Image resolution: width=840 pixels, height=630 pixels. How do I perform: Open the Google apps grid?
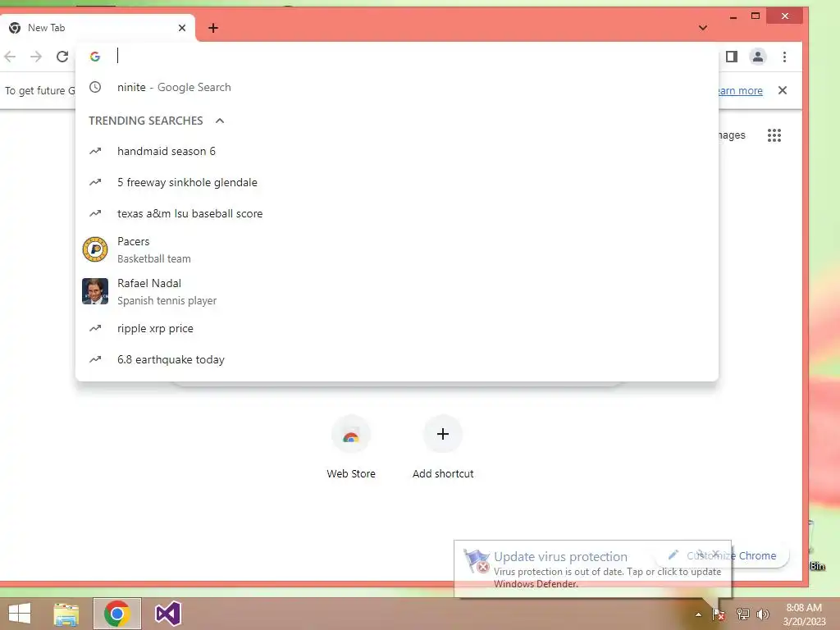tap(774, 135)
